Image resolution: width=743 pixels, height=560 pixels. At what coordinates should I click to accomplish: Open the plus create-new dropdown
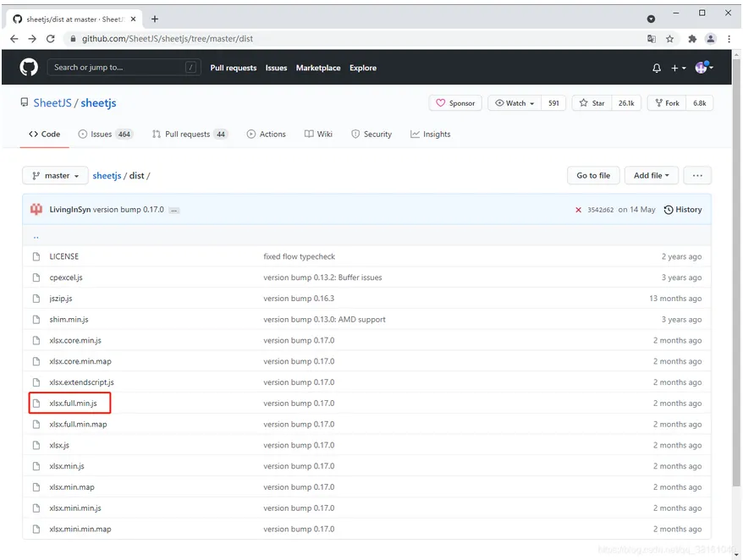tap(678, 69)
